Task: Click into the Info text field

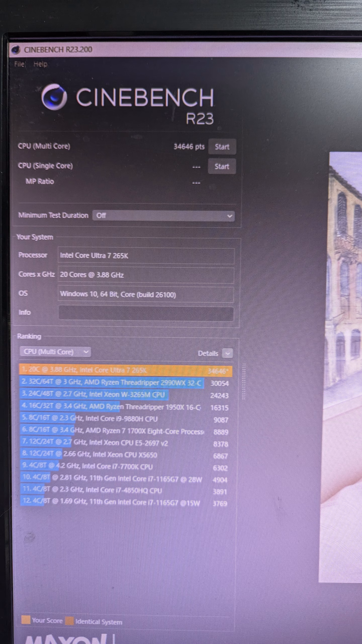Action: (x=146, y=313)
